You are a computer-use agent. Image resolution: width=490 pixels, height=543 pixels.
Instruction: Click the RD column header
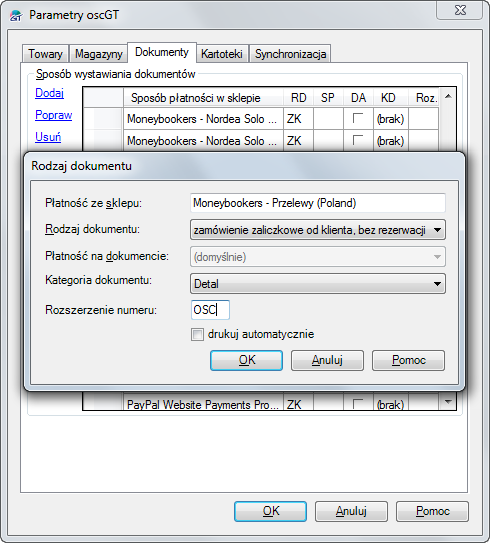(x=299, y=98)
